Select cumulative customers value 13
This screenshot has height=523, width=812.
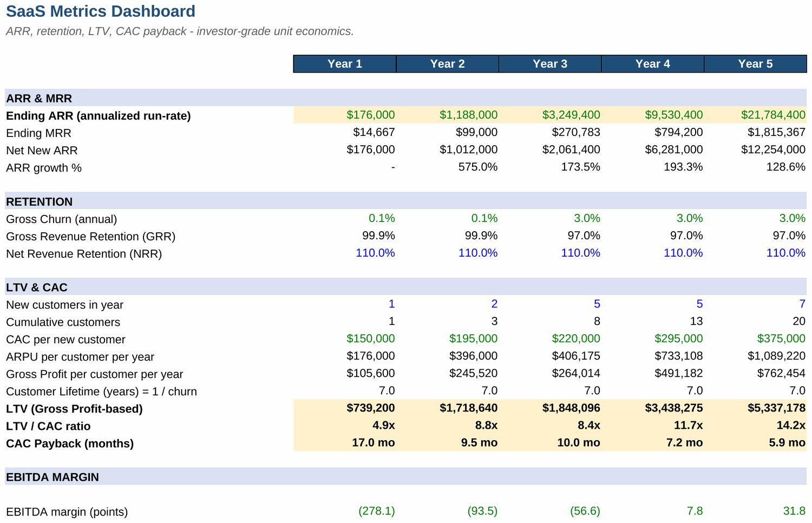(x=653, y=321)
